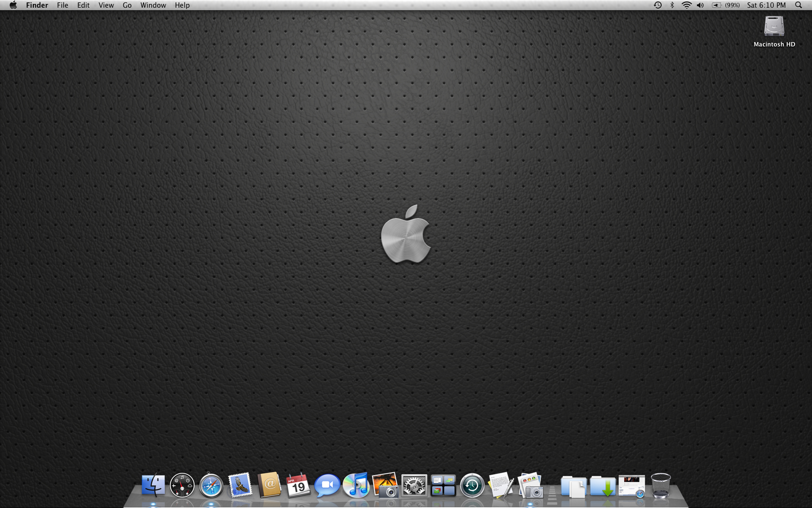Open the View menu
The image size is (812, 508).
tap(106, 5)
